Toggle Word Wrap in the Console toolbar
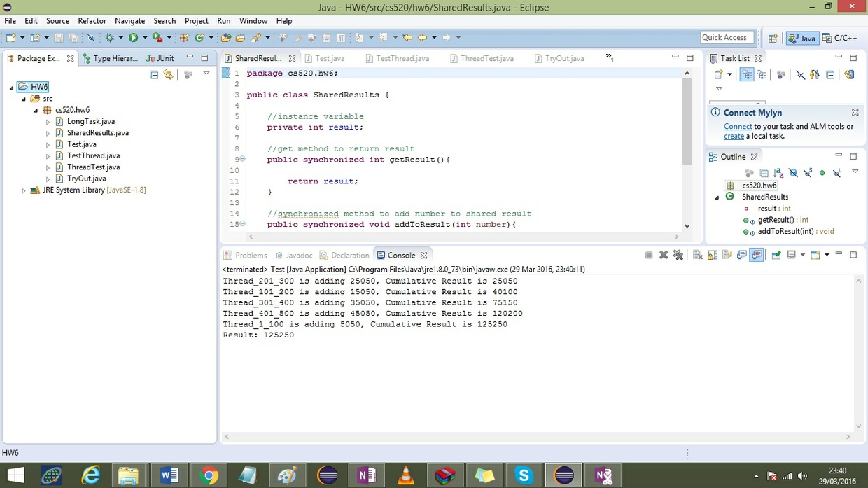Viewport: 868px width, 488px height. (x=727, y=255)
